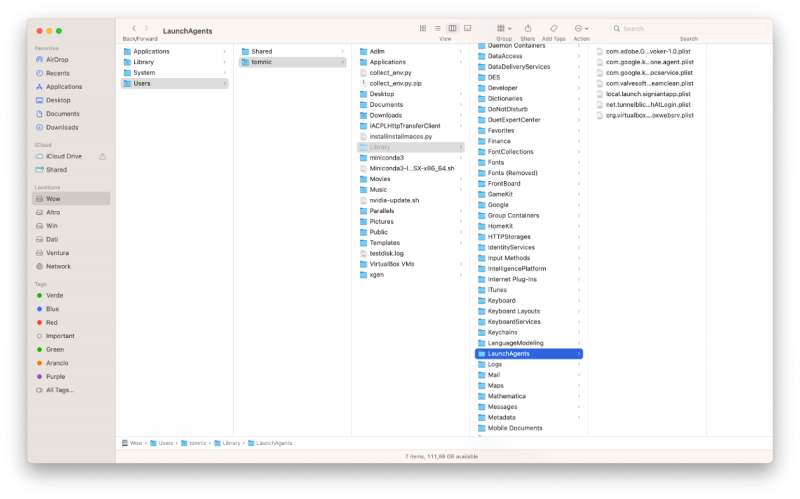800x499 pixels.
Task: Click Library in the path bar
Action: 228,443
